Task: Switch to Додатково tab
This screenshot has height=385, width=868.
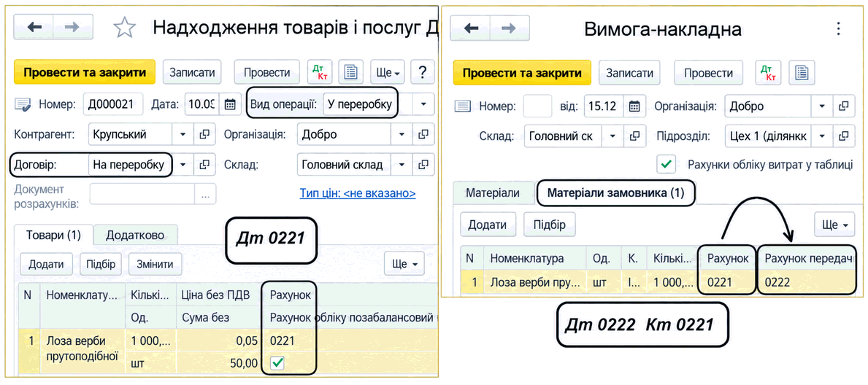Action: click(x=135, y=235)
